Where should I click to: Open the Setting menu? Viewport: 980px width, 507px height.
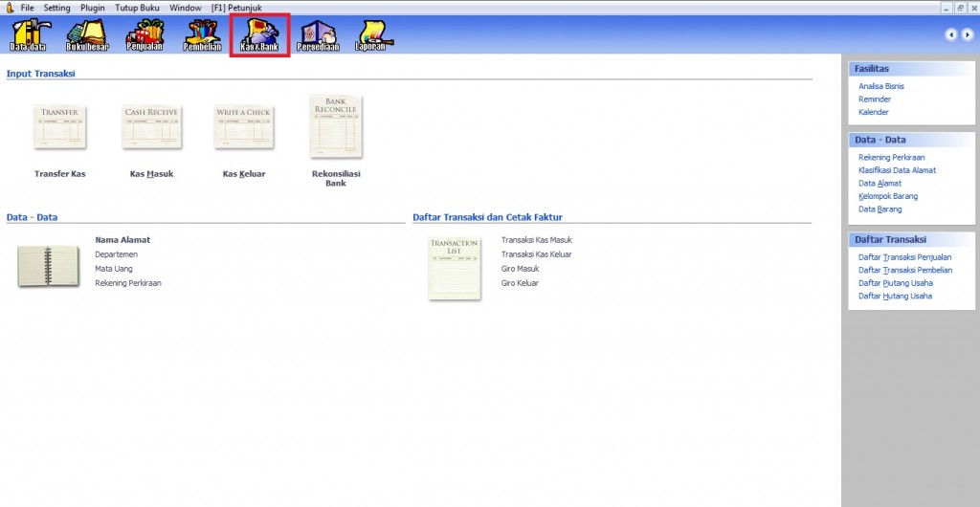[56, 8]
